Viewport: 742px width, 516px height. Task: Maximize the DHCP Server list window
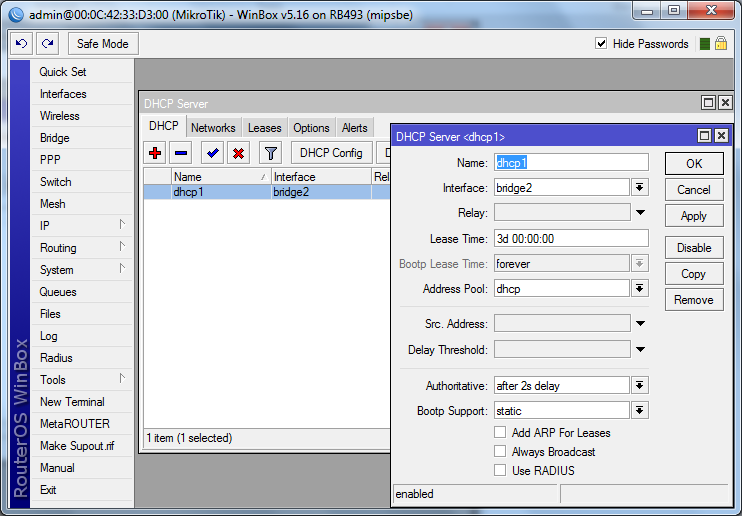[x=708, y=102]
